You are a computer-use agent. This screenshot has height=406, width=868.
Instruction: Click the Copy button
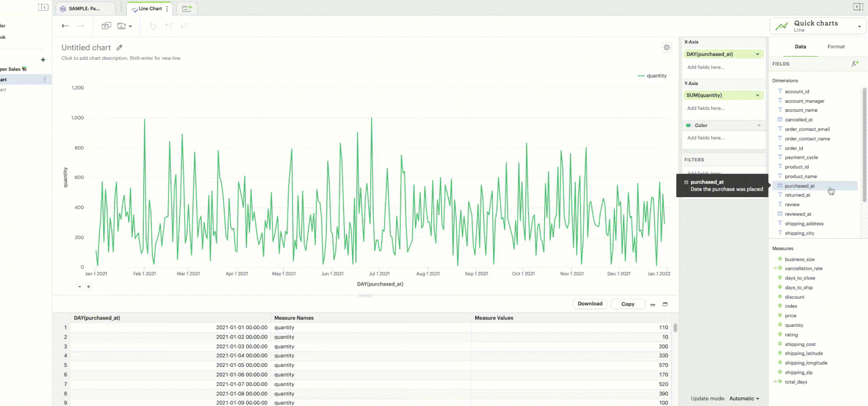click(627, 304)
